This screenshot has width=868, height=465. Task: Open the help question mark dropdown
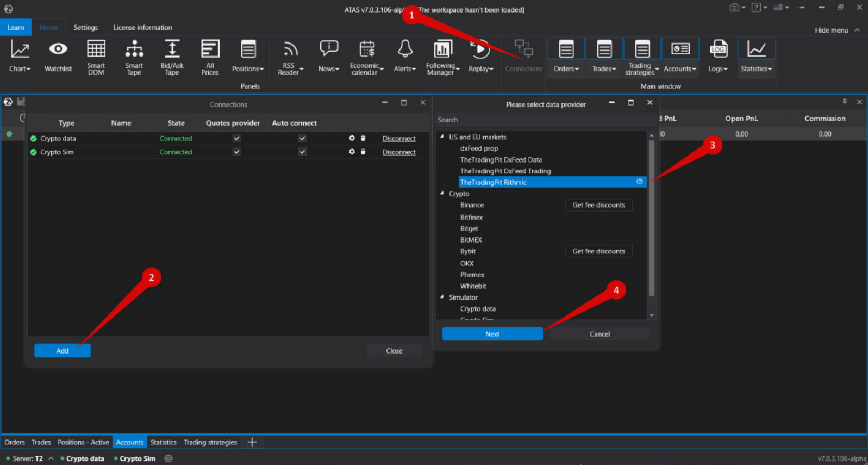[759, 8]
